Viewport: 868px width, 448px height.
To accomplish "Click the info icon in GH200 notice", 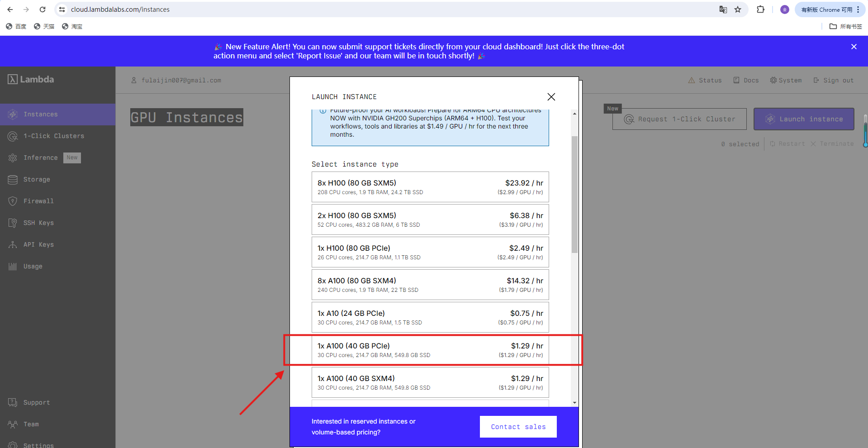I will 323,111.
